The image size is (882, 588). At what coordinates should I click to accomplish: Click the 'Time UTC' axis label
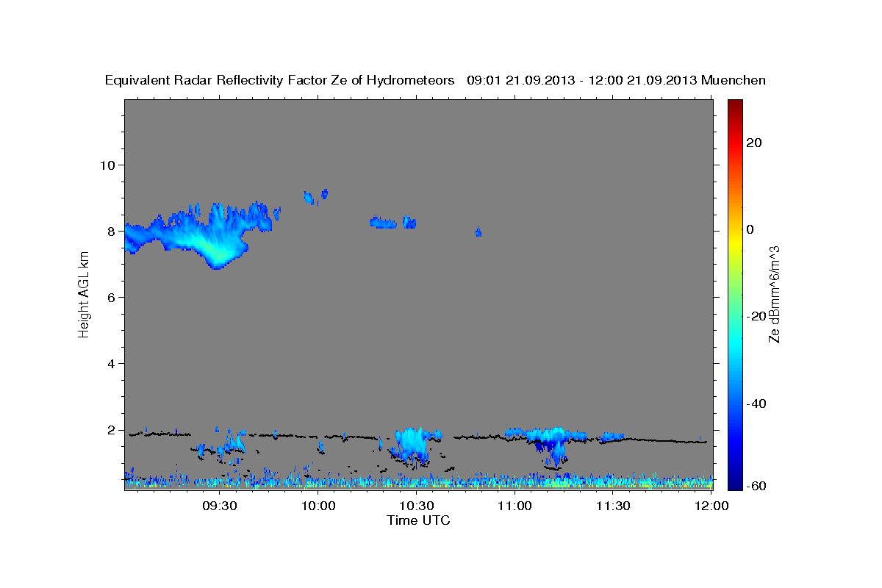[418, 520]
